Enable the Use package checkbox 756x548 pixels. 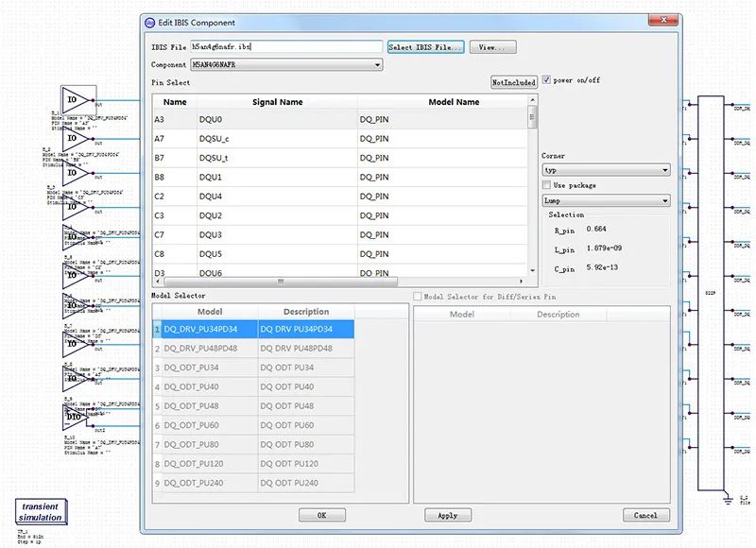546,184
